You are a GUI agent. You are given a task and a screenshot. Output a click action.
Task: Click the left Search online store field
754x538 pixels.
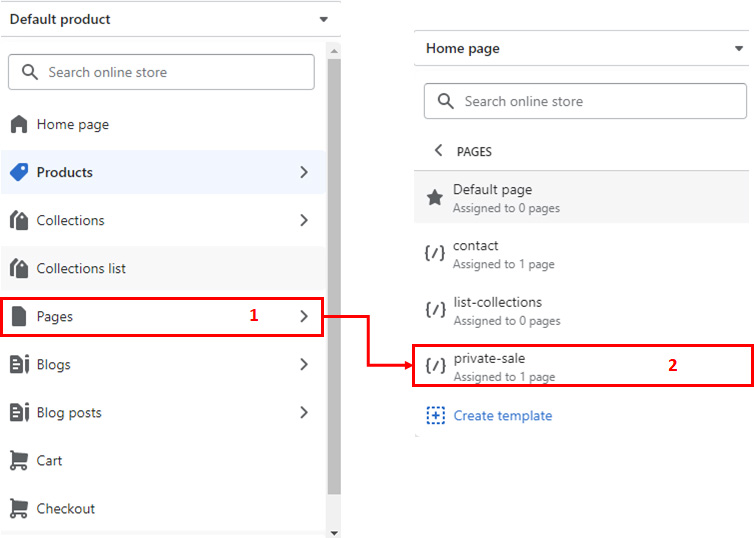(x=162, y=72)
